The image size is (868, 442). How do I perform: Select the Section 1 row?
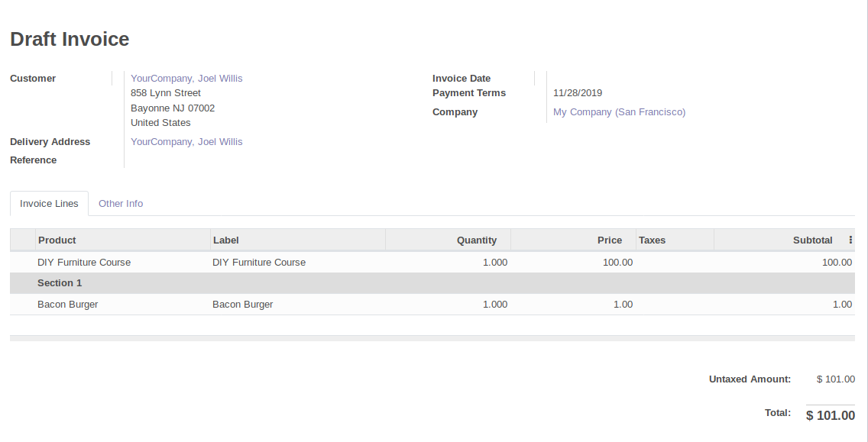pos(60,282)
